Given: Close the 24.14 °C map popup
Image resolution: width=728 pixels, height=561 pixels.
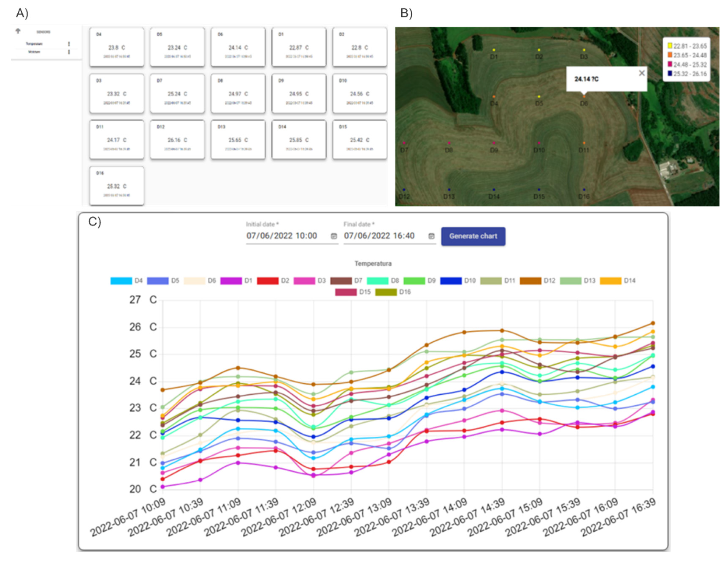Looking at the screenshot, I should coord(642,73).
